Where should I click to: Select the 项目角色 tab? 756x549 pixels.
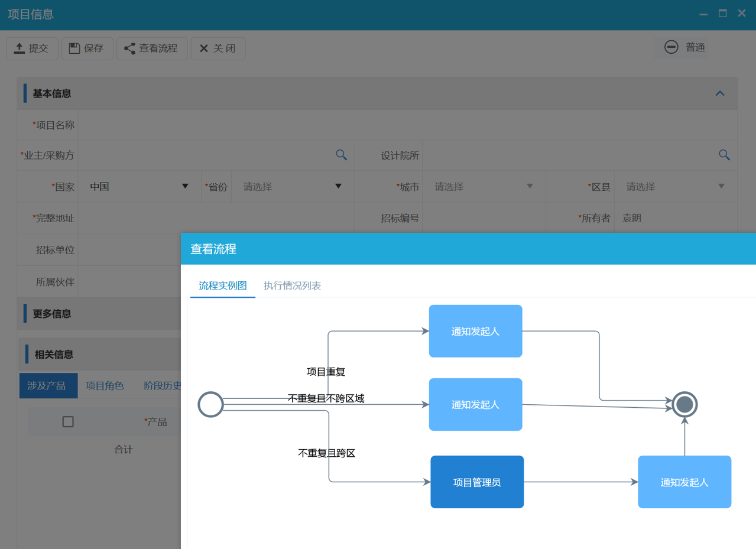pyautogui.click(x=105, y=386)
